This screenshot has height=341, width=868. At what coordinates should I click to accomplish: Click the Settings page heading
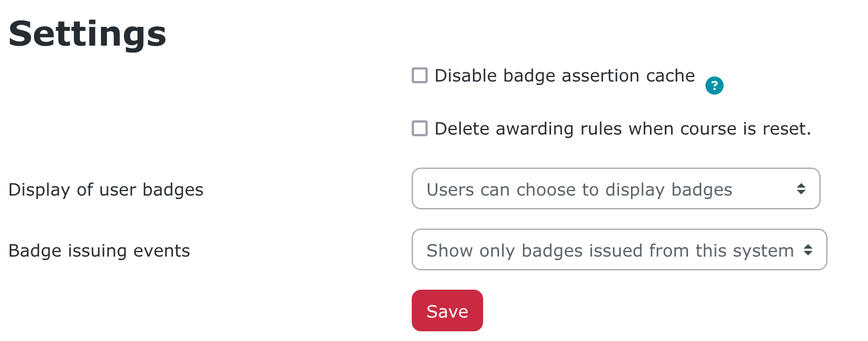pos(87,34)
